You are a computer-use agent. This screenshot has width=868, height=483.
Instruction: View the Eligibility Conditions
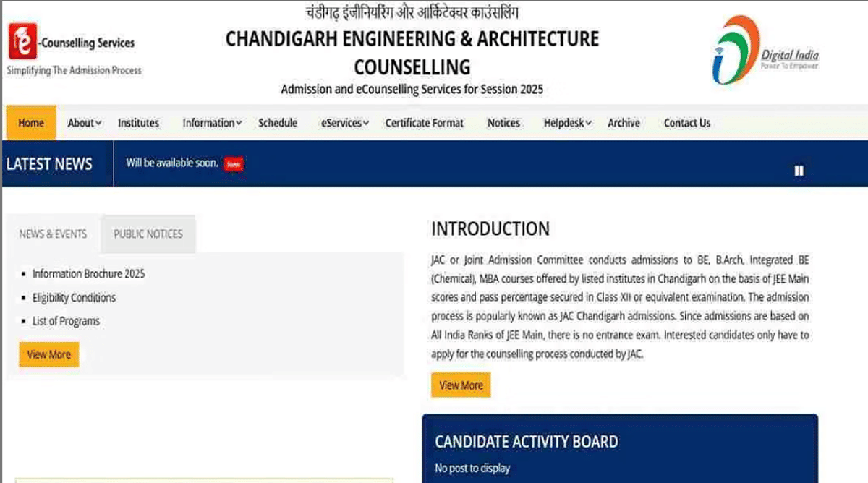click(73, 297)
